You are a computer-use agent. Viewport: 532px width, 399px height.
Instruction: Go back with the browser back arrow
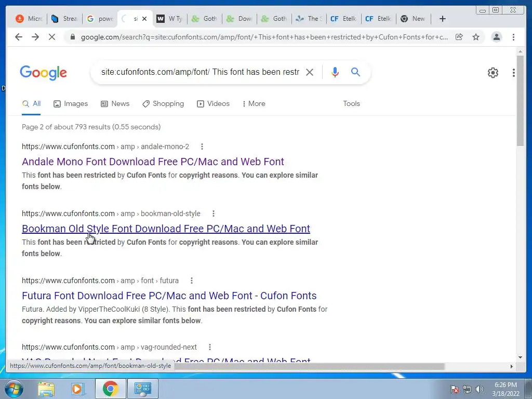point(19,37)
